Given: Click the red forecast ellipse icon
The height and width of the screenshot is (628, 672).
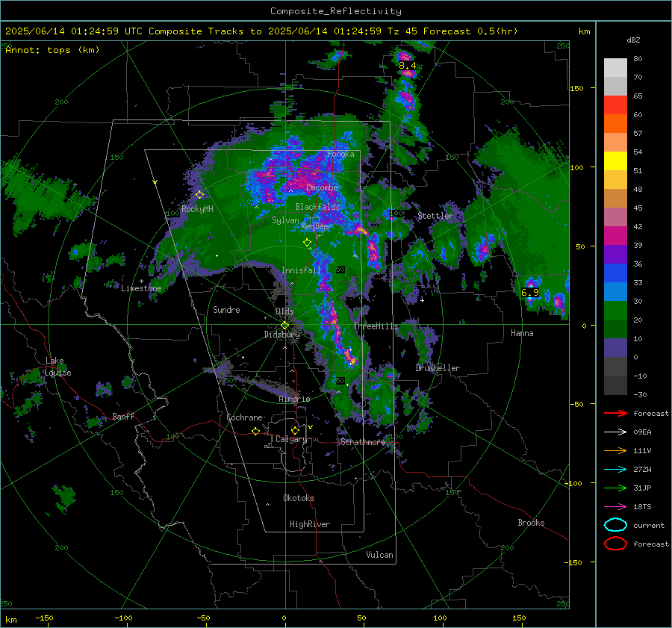Looking at the screenshot, I should coord(615,544).
